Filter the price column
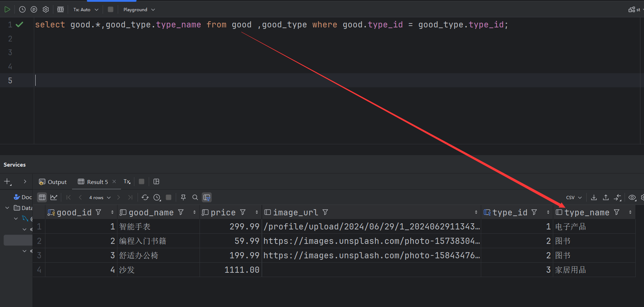Image resolution: width=644 pixels, height=307 pixels. pos(243,212)
